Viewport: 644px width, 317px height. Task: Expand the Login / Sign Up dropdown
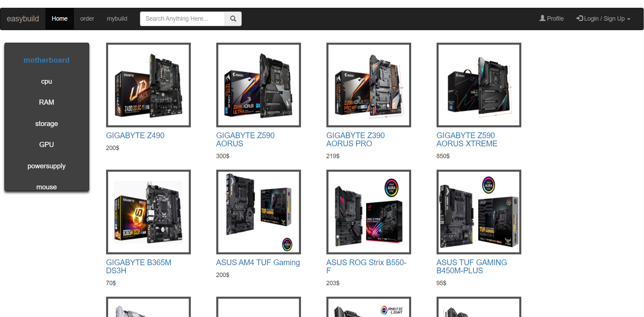(x=603, y=19)
